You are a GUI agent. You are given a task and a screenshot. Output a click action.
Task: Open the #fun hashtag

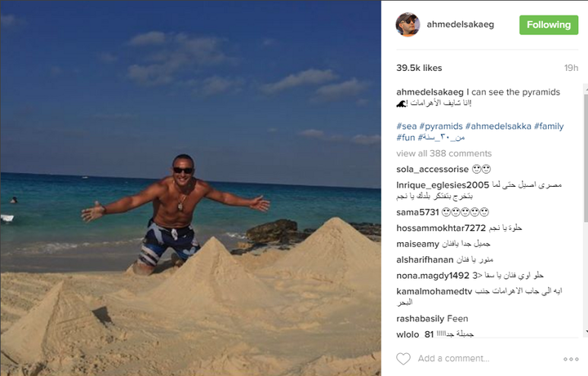[406, 138]
